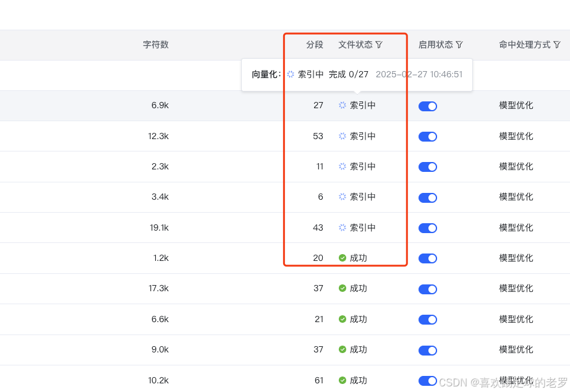Toggle the enable switch for the 17.3k row
The image size is (570, 392).
(x=428, y=289)
